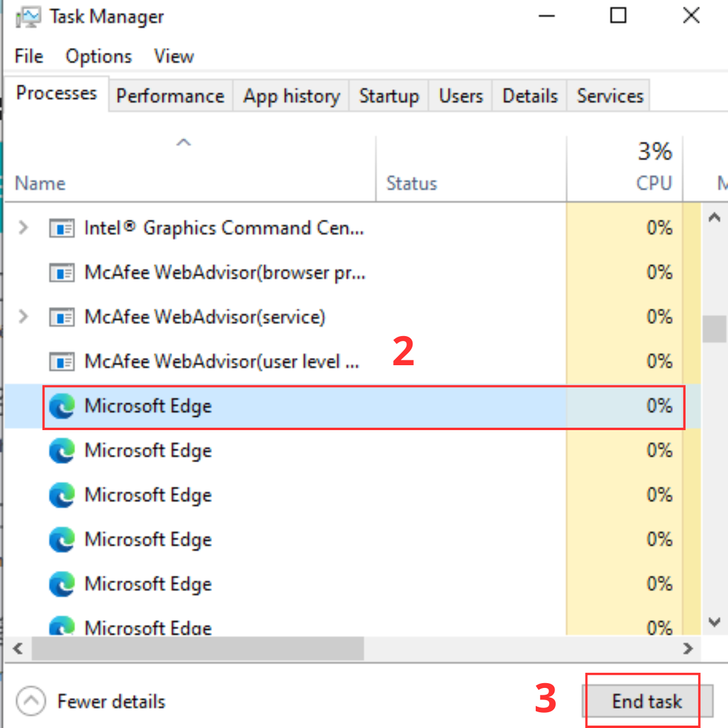Open the Options menu
The width and height of the screenshot is (728, 728).
pyautogui.click(x=98, y=56)
